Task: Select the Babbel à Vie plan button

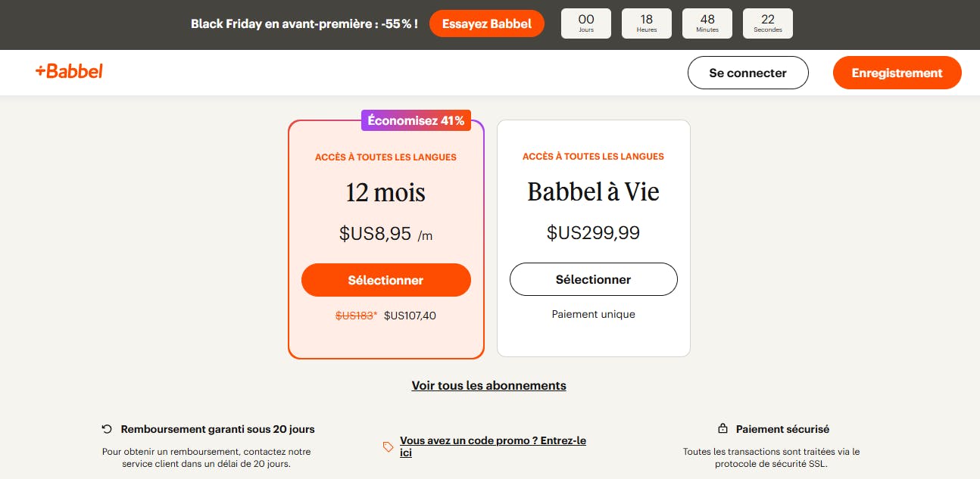Action: point(593,279)
